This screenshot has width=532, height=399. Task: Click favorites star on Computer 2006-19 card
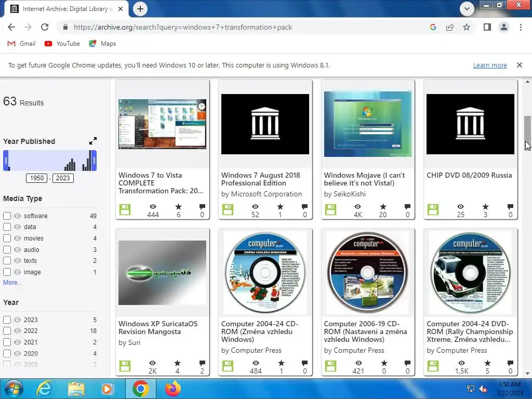[x=384, y=363]
